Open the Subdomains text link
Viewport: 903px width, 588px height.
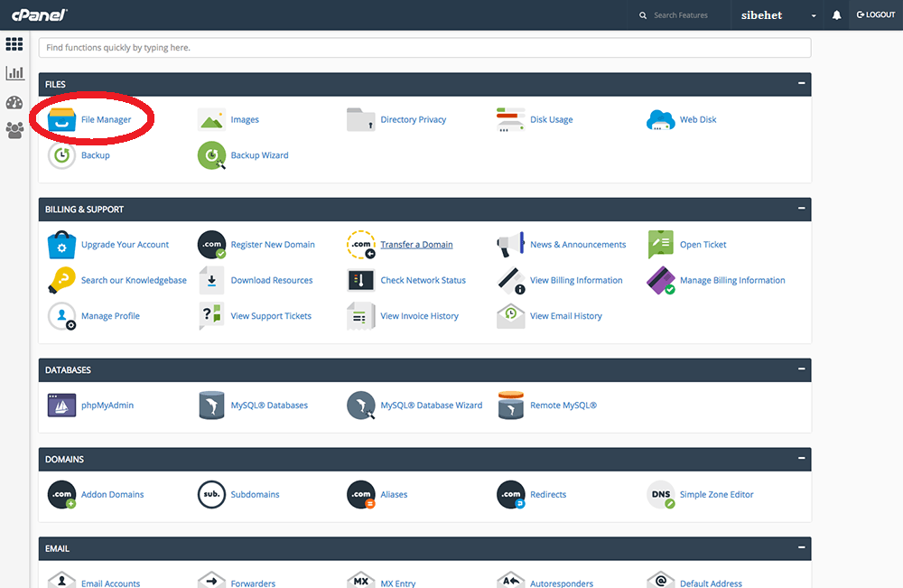click(x=255, y=495)
